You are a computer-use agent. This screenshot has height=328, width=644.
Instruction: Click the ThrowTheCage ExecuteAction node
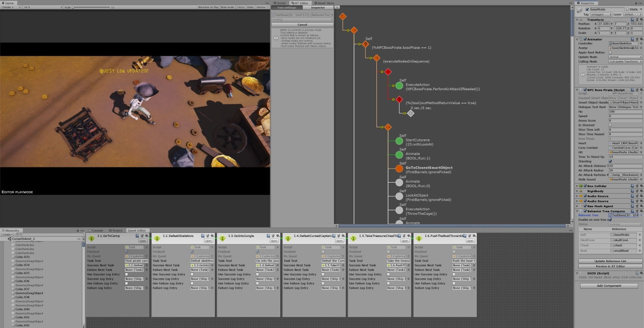point(398,211)
